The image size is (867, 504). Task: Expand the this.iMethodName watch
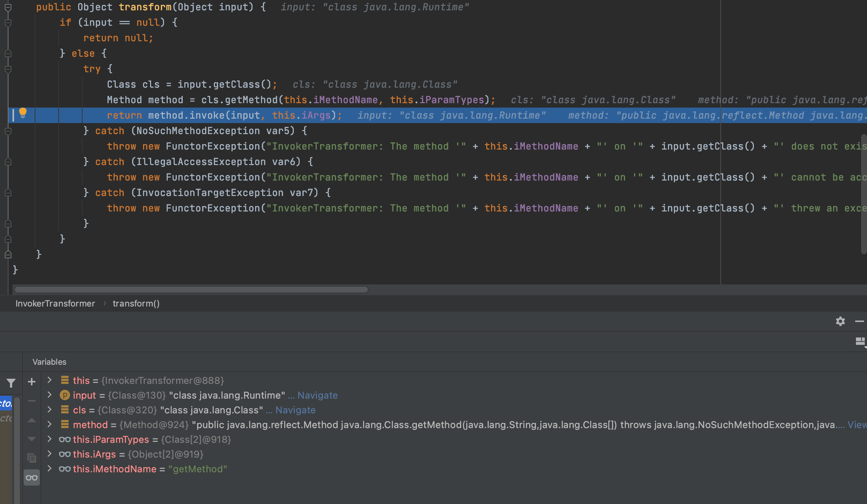49,468
